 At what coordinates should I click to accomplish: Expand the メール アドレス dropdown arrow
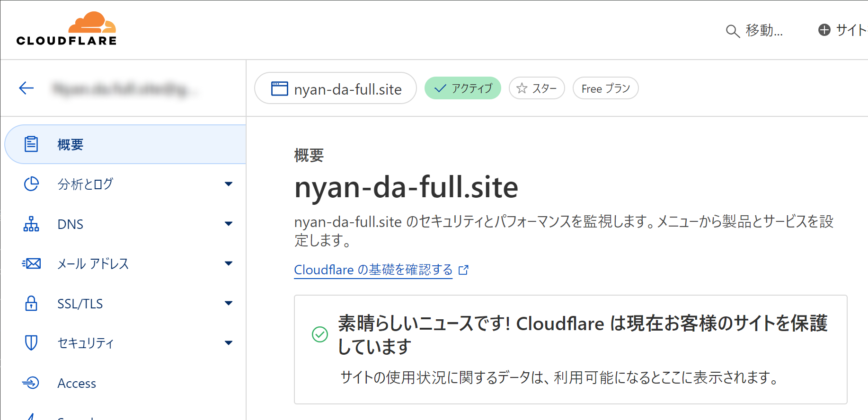(x=229, y=263)
